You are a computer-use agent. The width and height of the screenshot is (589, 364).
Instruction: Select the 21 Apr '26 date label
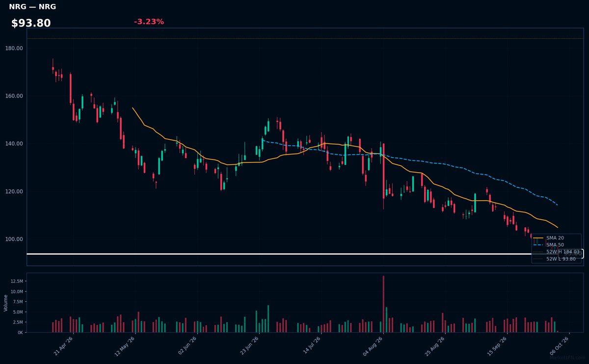pyautogui.click(x=64, y=346)
